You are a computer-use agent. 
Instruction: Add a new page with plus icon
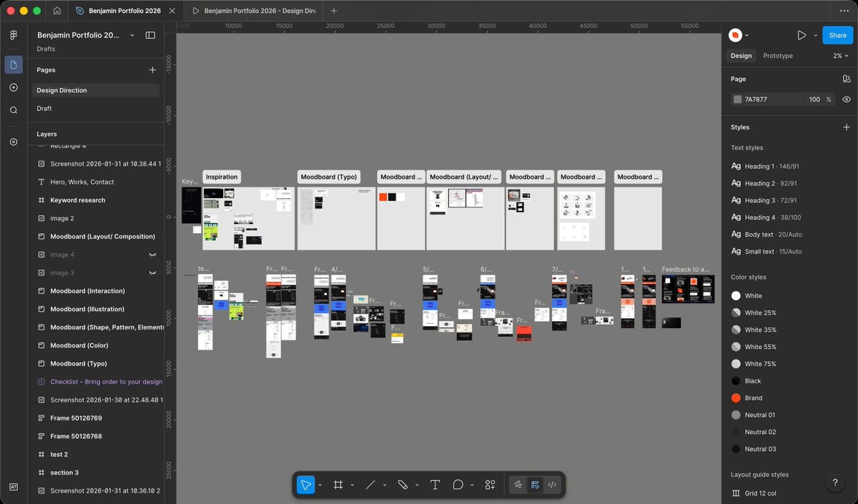pyautogui.click(x=152, y=70)
